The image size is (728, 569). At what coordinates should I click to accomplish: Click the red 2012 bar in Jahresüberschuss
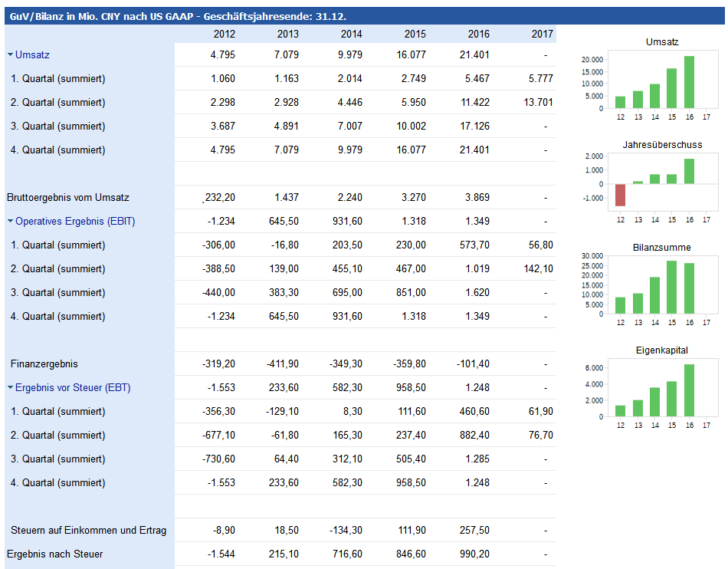[621, 195]
